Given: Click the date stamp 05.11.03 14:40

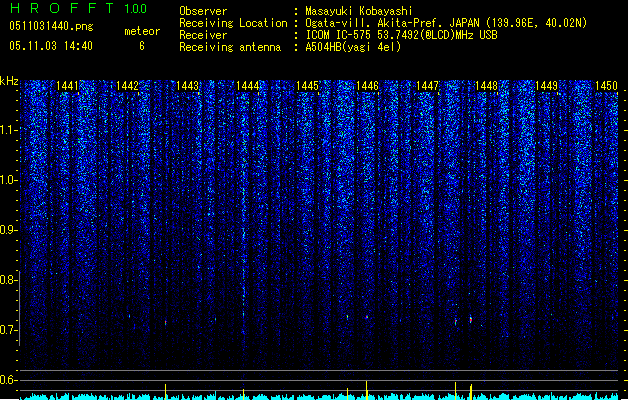Looking at the screenshot, I should (x=51, y=46).
